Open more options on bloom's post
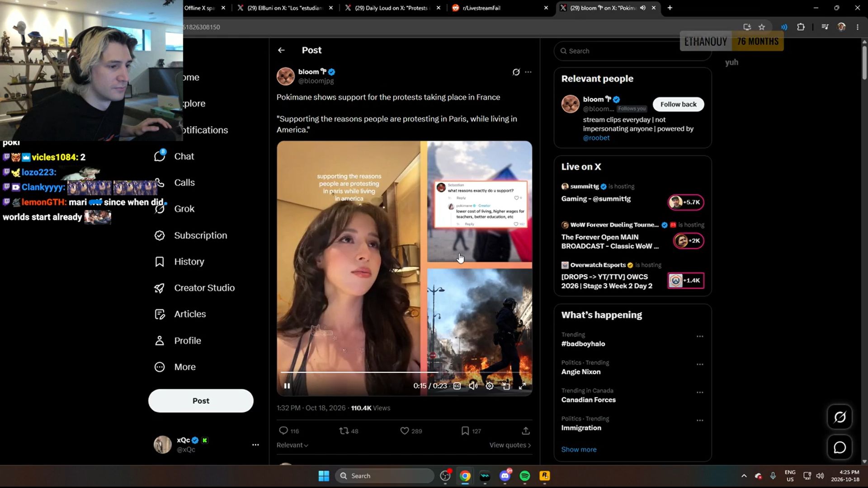Viewport: 868px width, 488px height. coord(528,72)
